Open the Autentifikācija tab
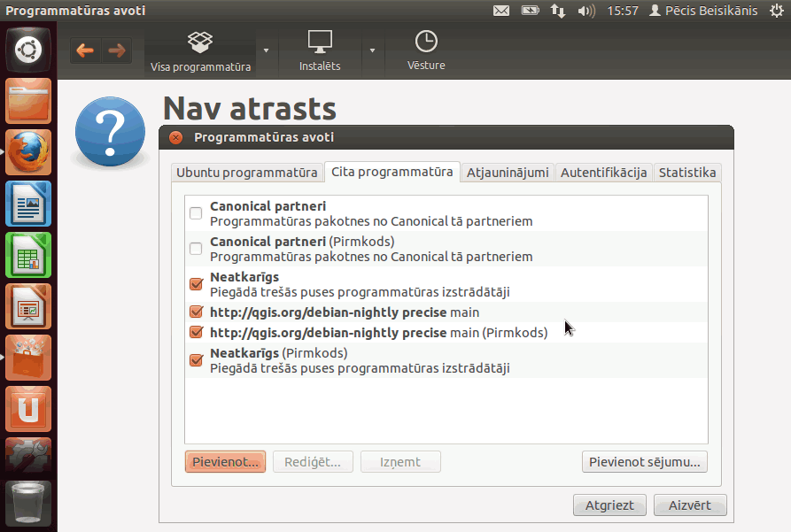Viewport: 791px width, 532px height. (603, 173)
